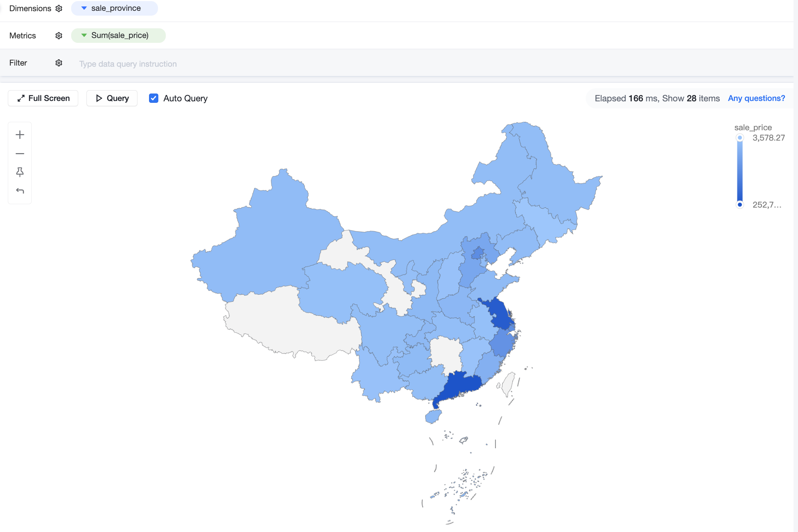Screen dimensions: 798x532
Task: Click the pin icon in map controls
Action: click(20, 172)
